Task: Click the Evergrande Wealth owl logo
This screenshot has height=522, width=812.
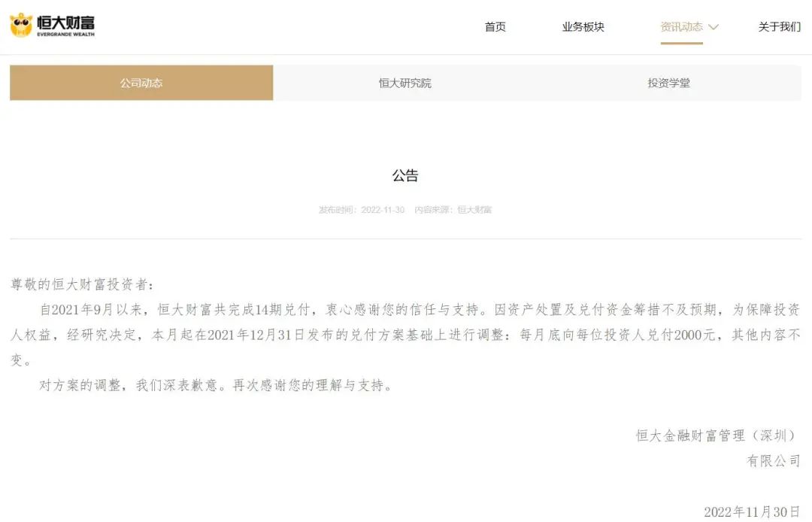Action: click(21, 26)
